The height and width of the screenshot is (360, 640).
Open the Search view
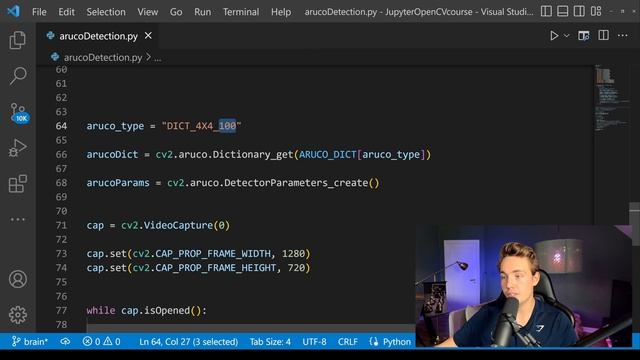tap(18, 76)
